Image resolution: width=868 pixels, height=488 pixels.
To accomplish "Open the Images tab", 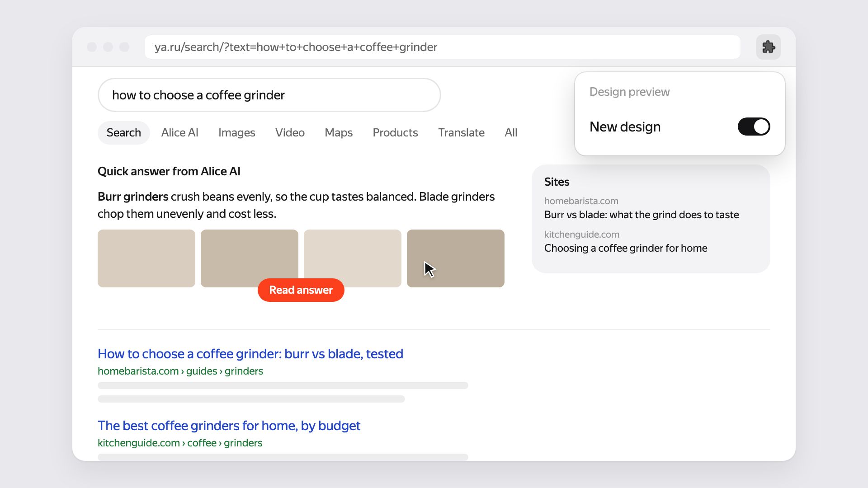I will click(237, 132).
